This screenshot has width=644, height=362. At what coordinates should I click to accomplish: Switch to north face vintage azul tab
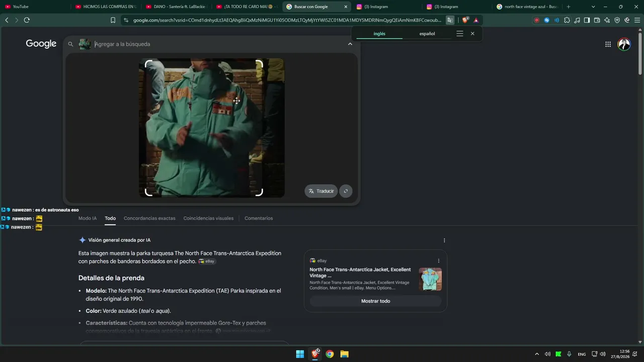(x=527, y=7)
